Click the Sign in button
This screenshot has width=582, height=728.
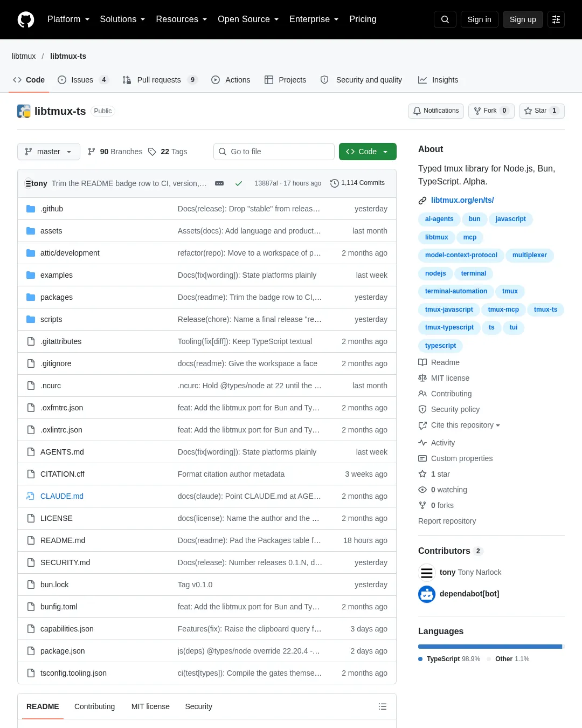[x=479, y=19]
